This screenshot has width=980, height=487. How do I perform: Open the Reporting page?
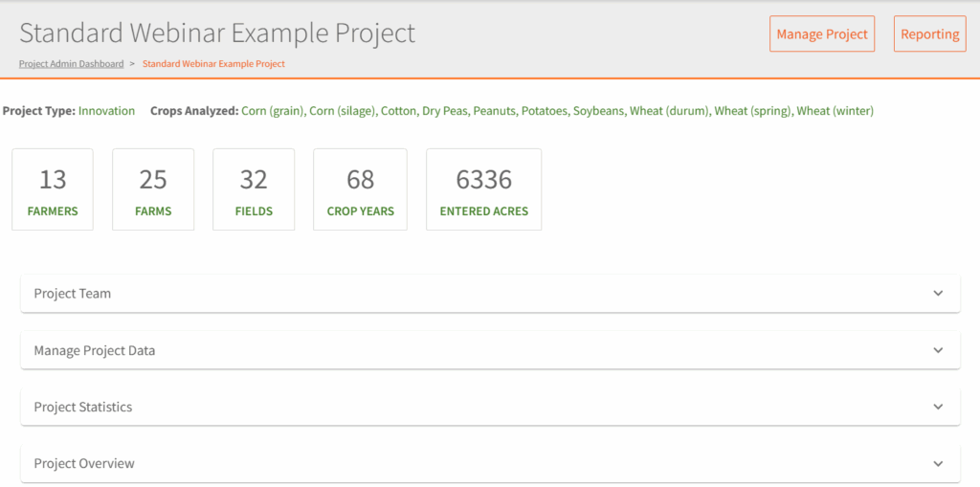pyautogui.click(x=929, y=34)
